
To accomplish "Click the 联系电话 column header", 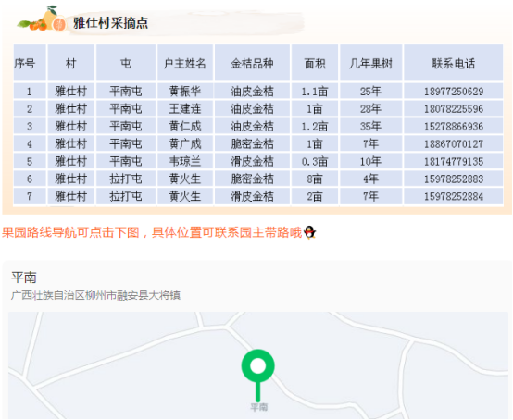I will (x=454, y=63).
